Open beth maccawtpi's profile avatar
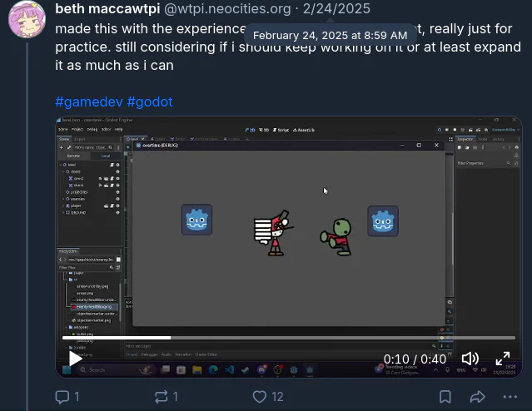The width and height of the screenshot is (532, 411). pyautogui.click(x=27, y=19)
